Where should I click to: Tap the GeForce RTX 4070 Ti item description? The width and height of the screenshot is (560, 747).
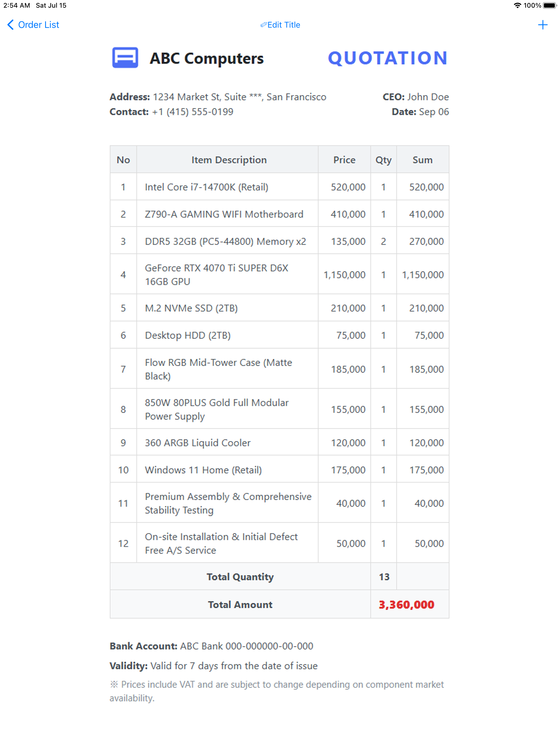(x=217, y=275)
